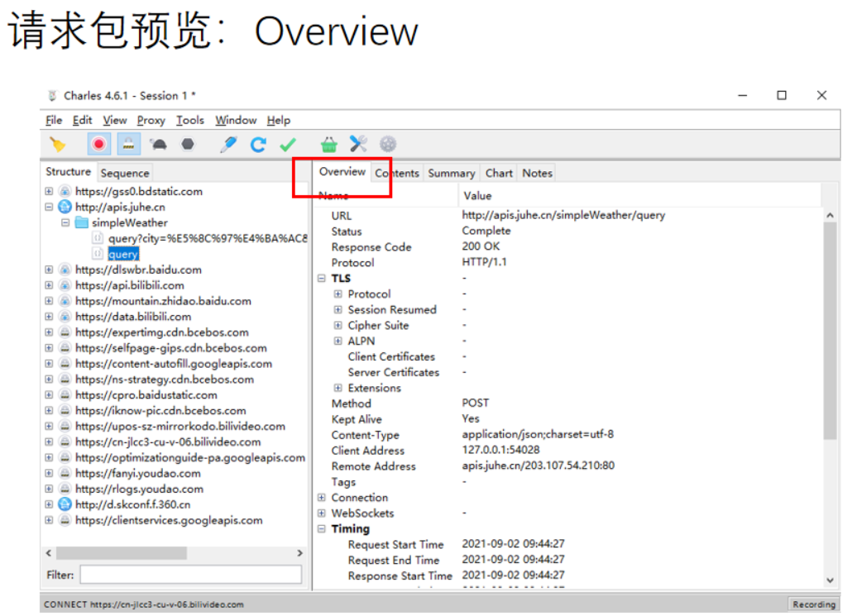Expand the ALPN row
The image size is (852, 616).
point(338,341)
